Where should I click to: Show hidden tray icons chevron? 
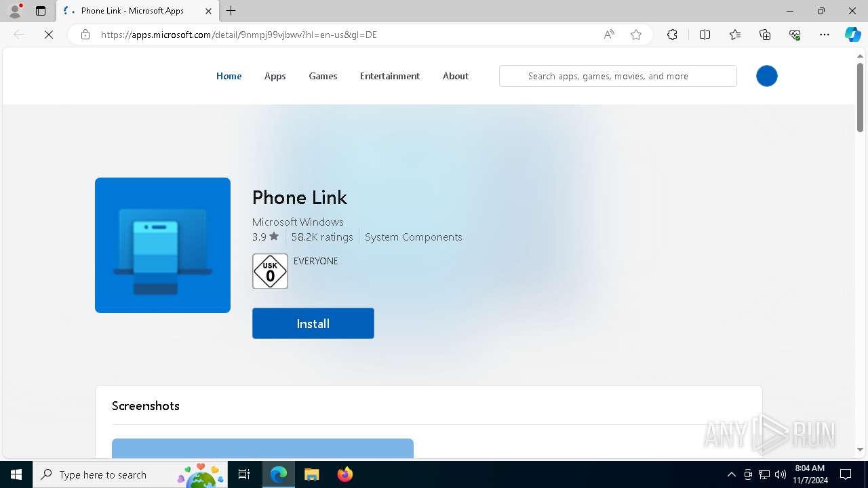coord(731,474)
